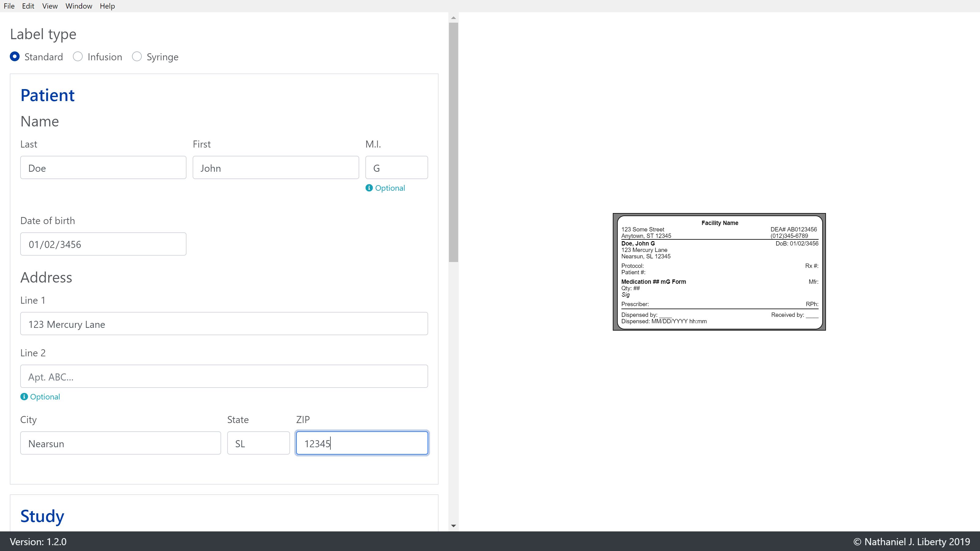
Task: Click the Optional info icon near M.I. field
Action: 369,188
